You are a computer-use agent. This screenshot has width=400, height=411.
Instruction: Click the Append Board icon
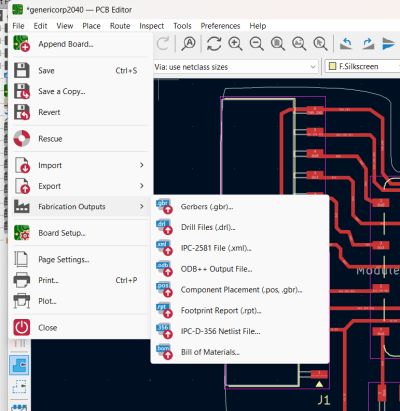pyautogui.click(x=22, y=44)
